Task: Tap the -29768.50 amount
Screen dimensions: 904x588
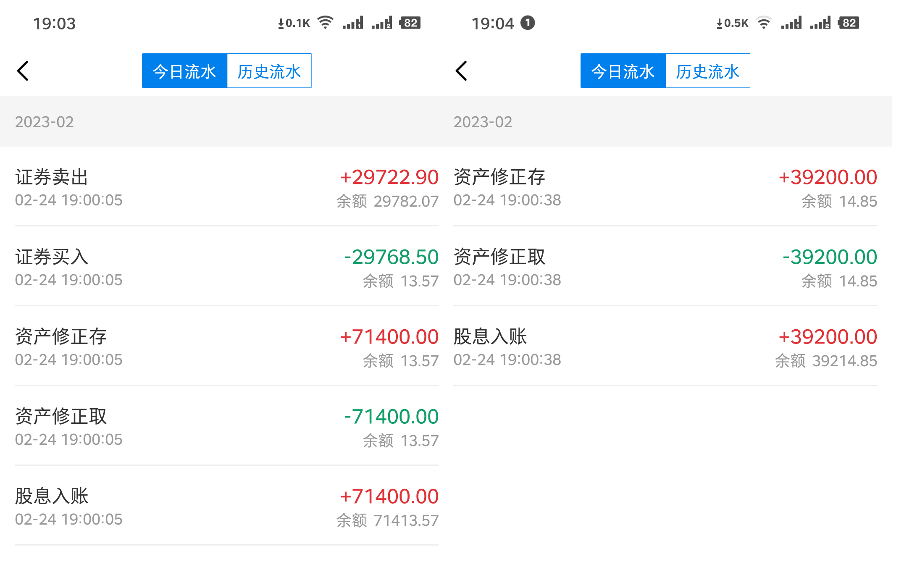Action: coord(391,257)
